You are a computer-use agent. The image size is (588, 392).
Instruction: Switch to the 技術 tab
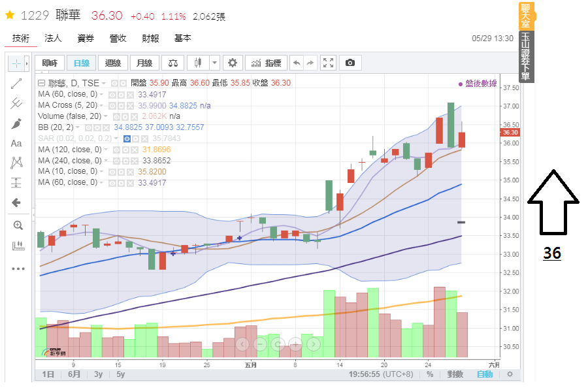(x=21, y=39)
